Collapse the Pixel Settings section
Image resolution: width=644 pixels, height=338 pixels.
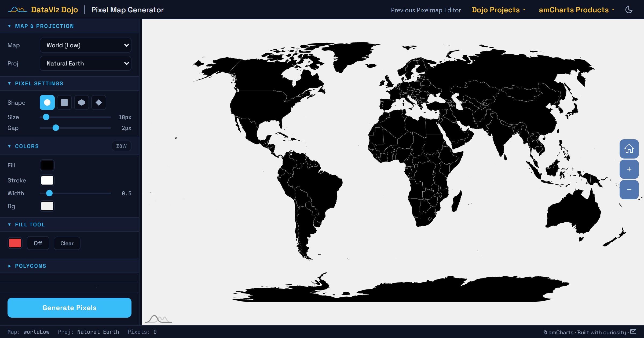[39, 83]
